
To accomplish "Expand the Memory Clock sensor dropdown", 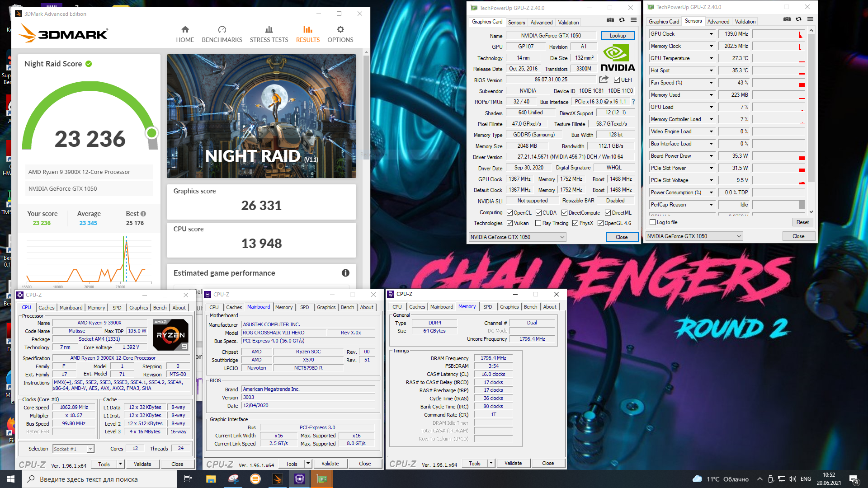I will 711,46.
